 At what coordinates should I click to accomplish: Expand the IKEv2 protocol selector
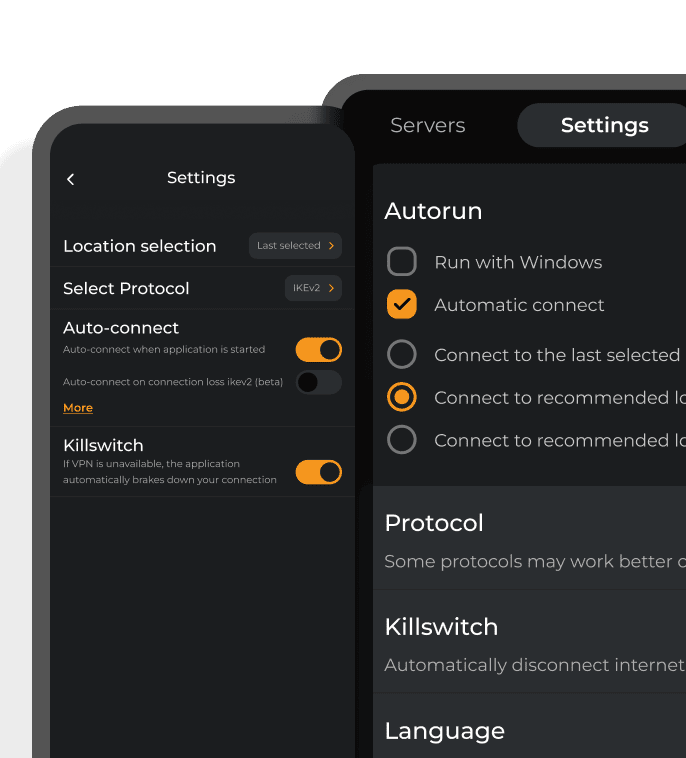(x=313, y=288)
